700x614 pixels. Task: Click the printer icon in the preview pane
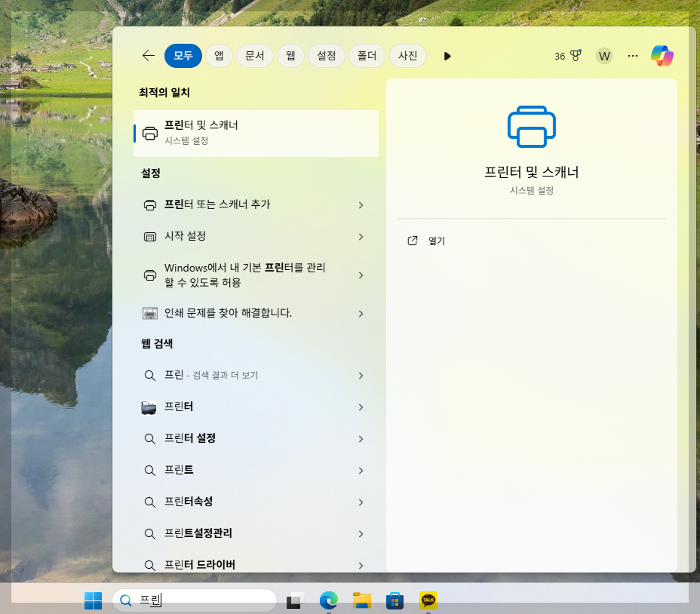pyautogui.click(x=531, y=127)
